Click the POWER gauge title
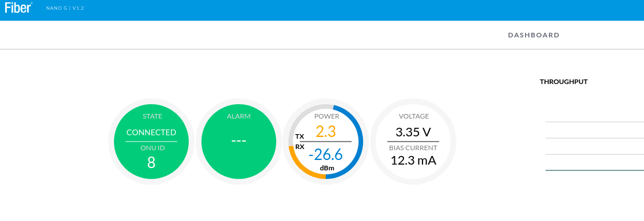The height and width of the screenshot is (221, 644). point(326,116)
